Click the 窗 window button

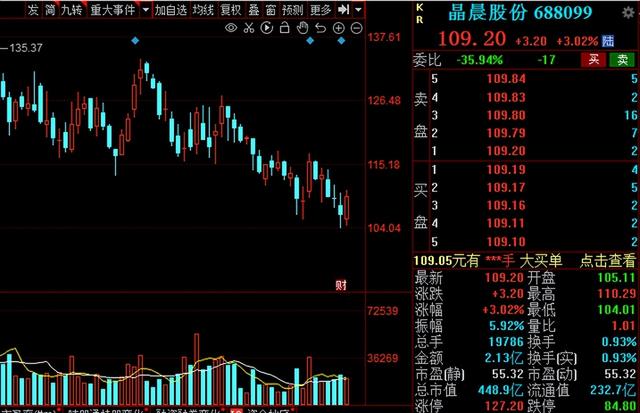[271, 9]
